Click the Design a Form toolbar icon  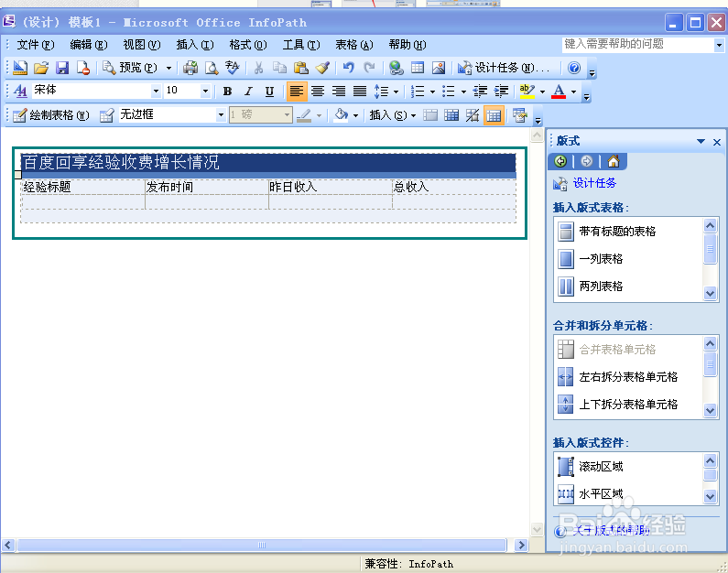[20, 69]
